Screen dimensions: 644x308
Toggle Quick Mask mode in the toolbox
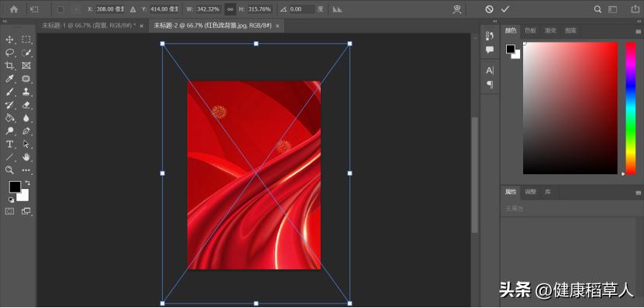[9, 211]
